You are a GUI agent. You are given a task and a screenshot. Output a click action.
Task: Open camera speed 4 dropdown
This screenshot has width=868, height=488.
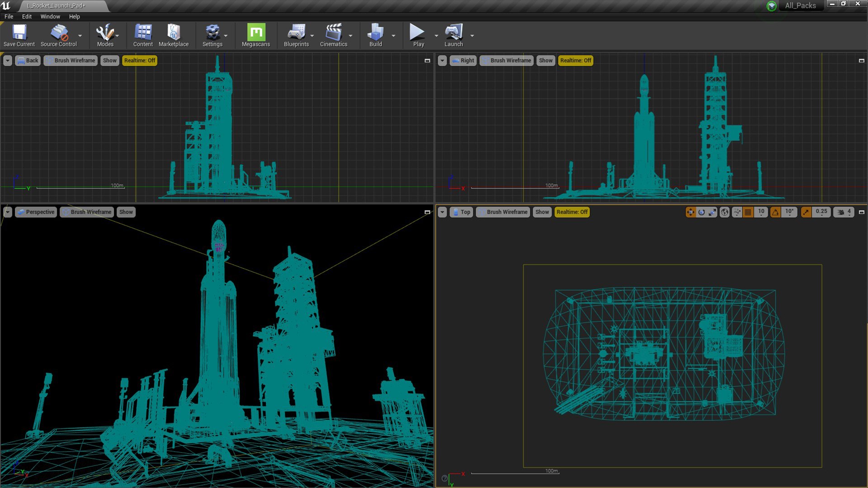(844, 212)
